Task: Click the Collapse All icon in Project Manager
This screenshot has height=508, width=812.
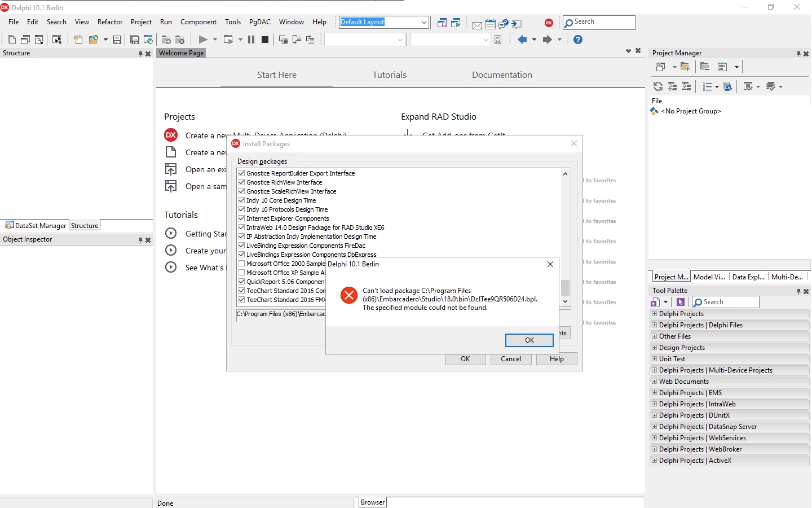Action: tap(686, 86)
